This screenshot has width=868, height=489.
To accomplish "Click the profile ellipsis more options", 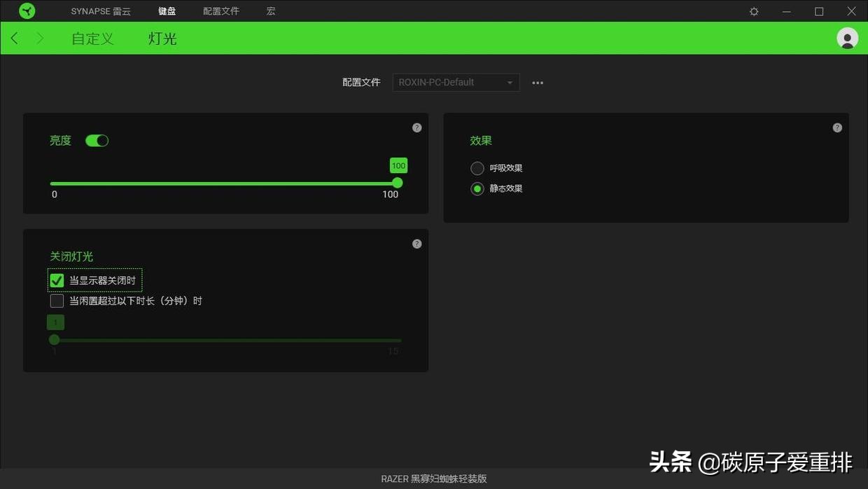I will pyautogui.click(x=538, y=82).
